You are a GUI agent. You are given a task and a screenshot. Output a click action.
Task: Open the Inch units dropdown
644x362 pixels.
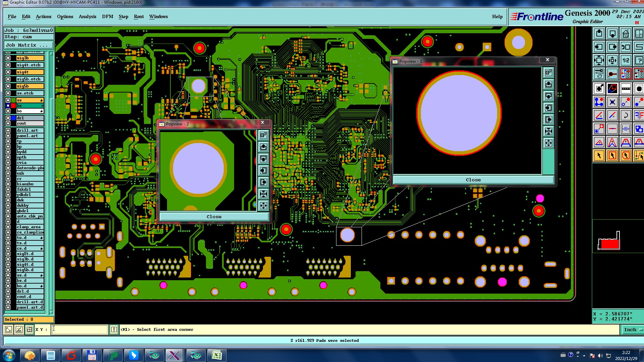633,329
